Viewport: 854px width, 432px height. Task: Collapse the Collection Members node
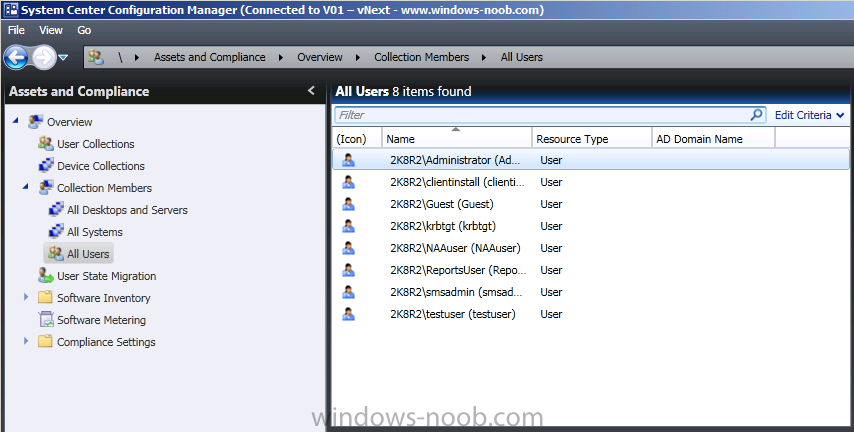click(26, 187)
